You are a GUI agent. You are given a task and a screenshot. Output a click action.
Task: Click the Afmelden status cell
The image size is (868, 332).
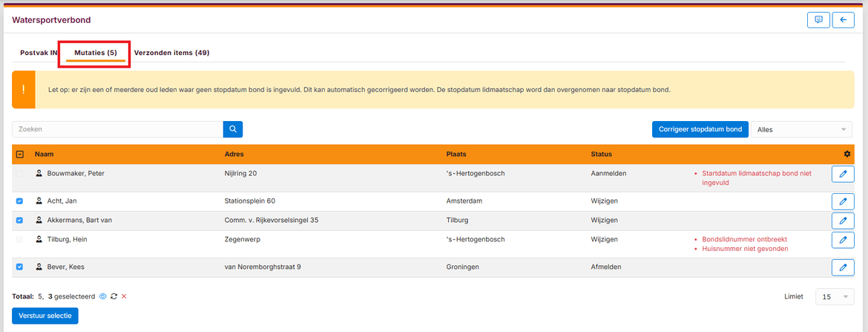click(605, 267)
